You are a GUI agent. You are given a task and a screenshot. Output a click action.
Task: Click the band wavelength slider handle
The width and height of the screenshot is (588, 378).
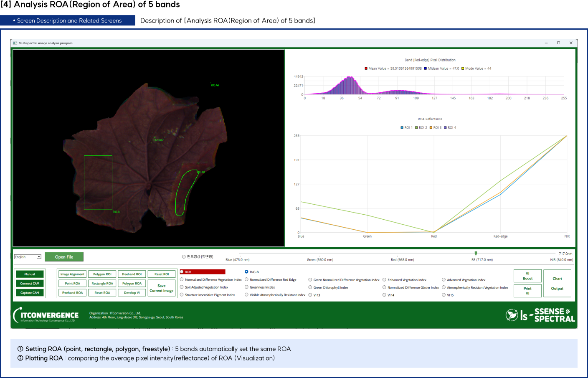tap(476, 253)
